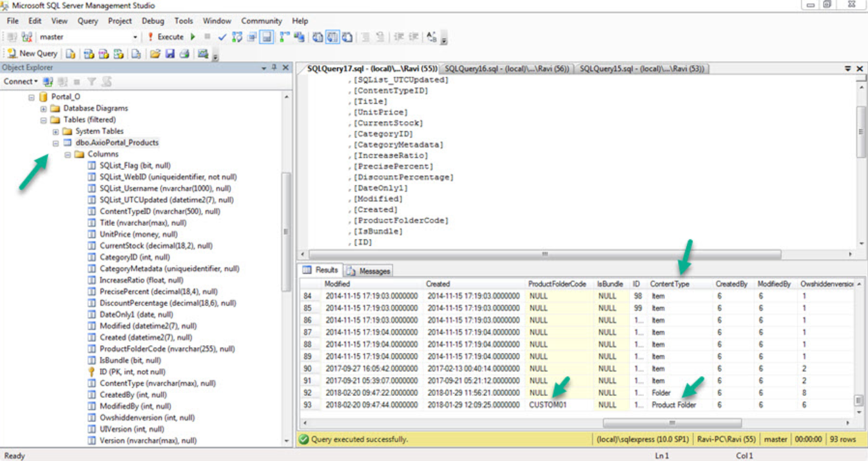The image size is (868, 461).
Task: Open Object Explorer window position dropdown
Action: pyautogui.click(x=264, y=68)
